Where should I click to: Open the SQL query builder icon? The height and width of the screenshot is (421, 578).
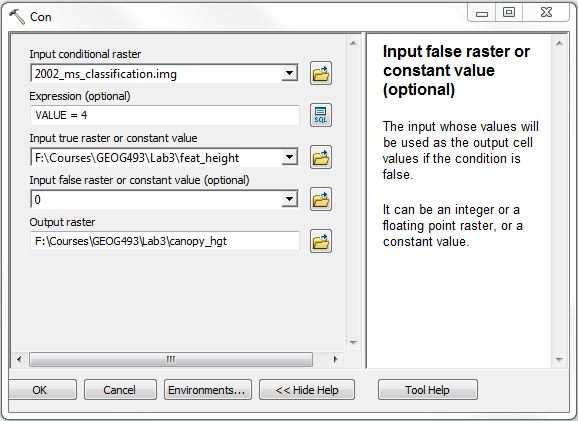pos(321,115)
